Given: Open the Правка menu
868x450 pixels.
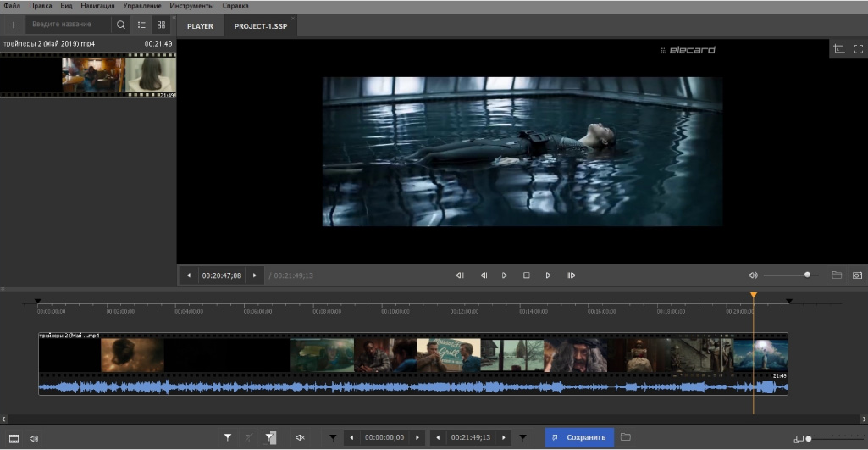Looking at the screenshot, I should [x=41, y=6].
